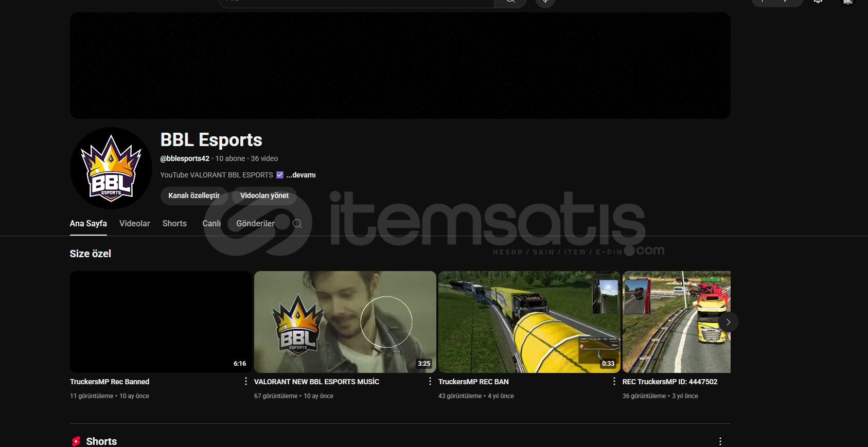Play the 3:25 BBL music video thumbnail
868x447 pixels.
point(345,322)
